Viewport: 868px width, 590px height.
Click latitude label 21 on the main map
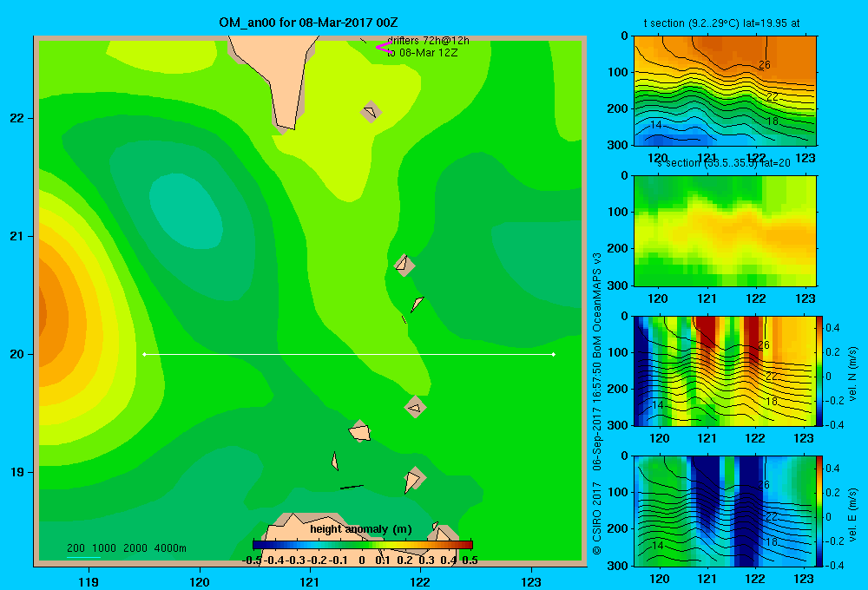click(17, 236)
